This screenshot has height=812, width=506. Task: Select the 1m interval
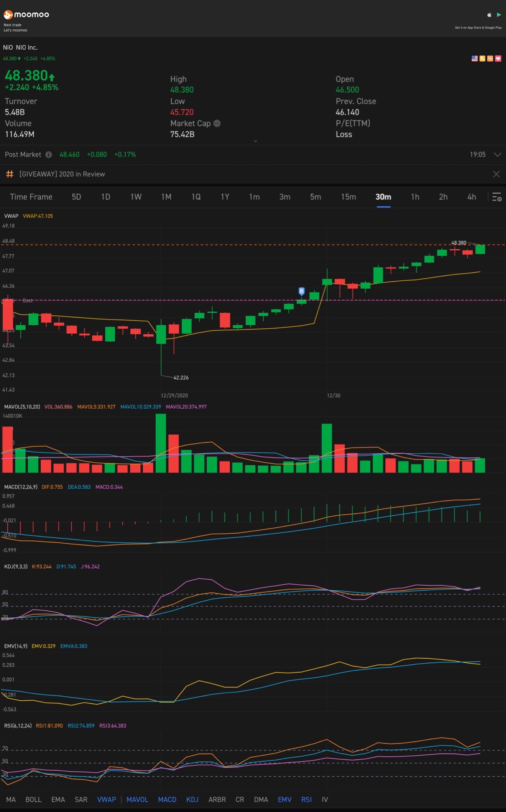pyautogui.click(x=254, y=197)
